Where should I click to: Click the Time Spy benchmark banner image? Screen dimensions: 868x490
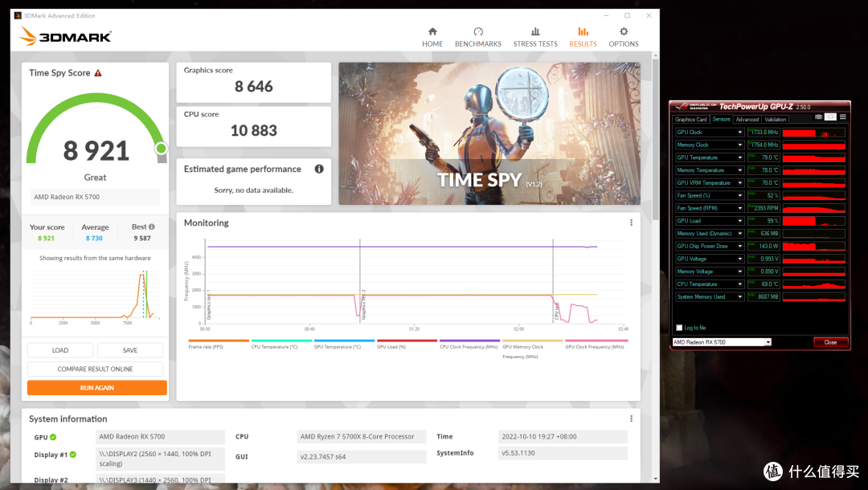(x=489, y=133)
